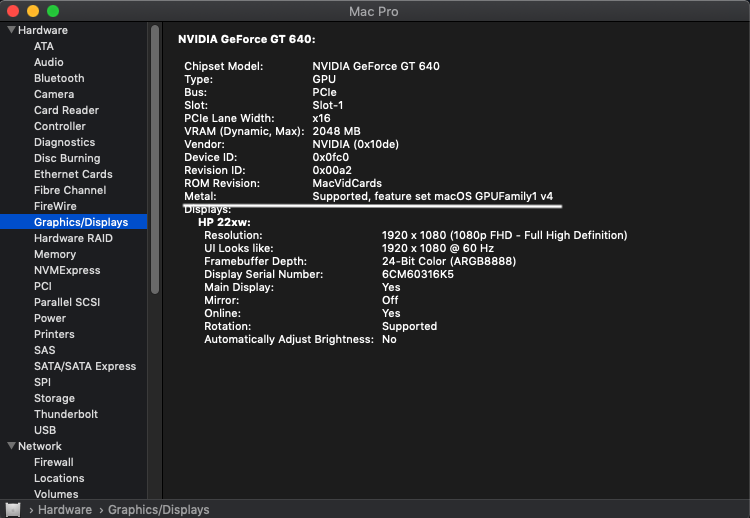The image size is (750, 518).
Task: Open the Firewall network entry
Action: 54,462
